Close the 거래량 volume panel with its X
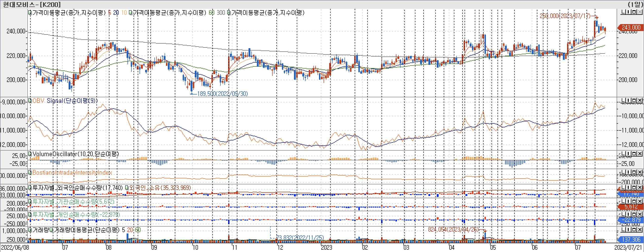644x252 pixels. pos(640,229)
